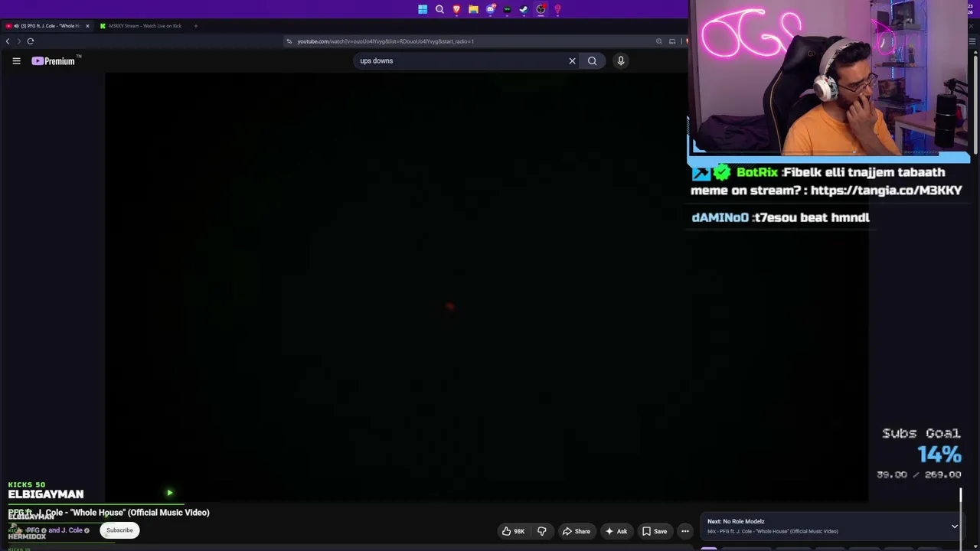Save the video to a playlist
The width and height of the screenshot is (980, 551).
(x=655, y=531)
